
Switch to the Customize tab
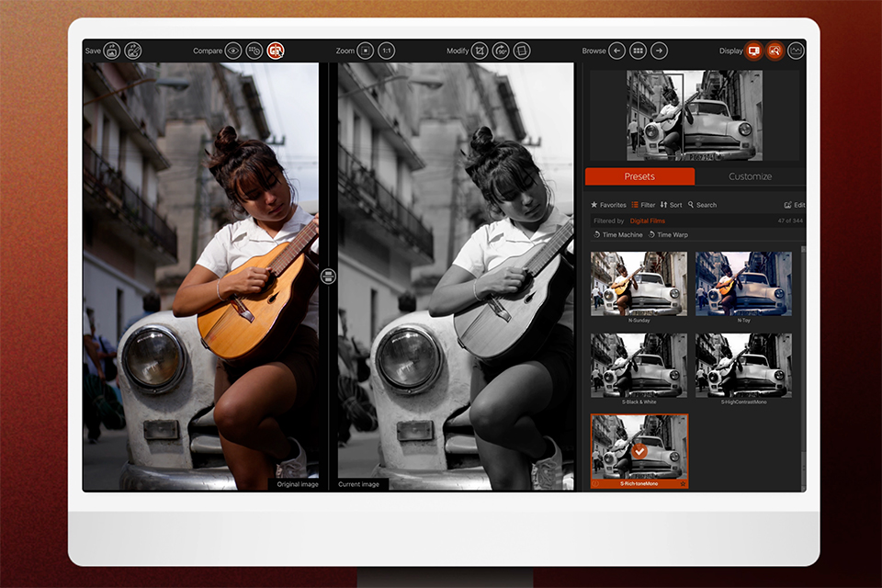pos(750,176)
